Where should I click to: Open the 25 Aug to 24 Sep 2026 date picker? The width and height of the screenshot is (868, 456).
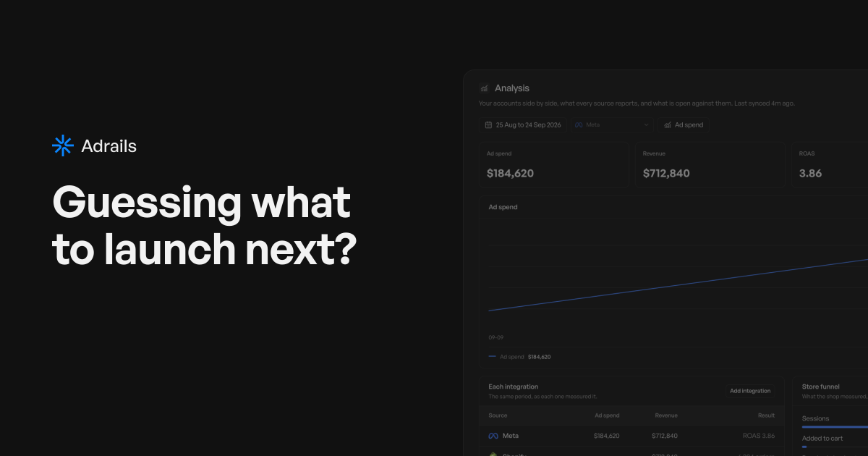(522, 124)
